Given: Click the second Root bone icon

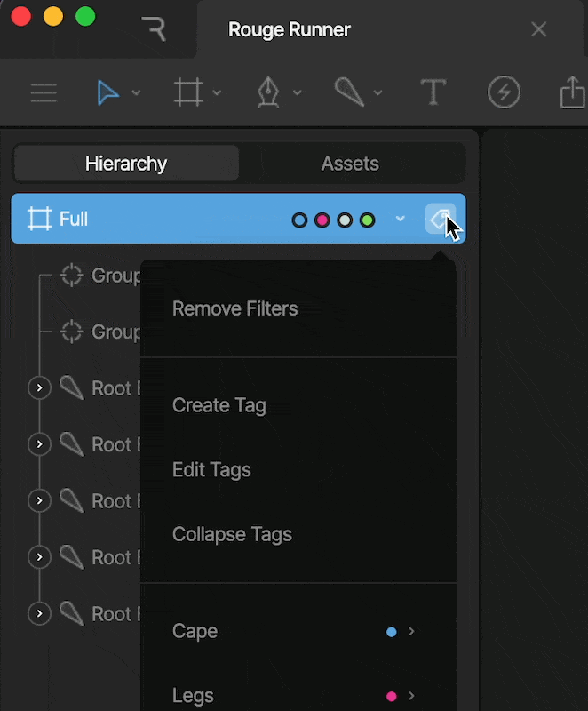Looking at the screenshot, I should click(72, 444).
